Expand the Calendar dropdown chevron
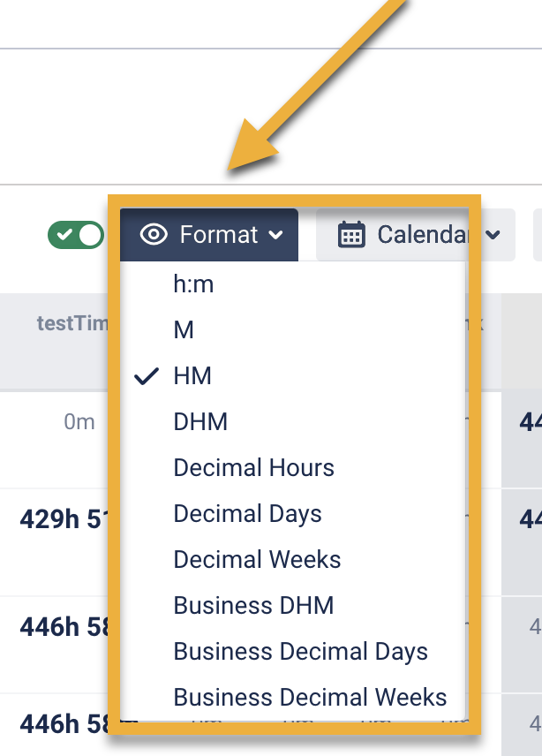 tap(493, 235)
